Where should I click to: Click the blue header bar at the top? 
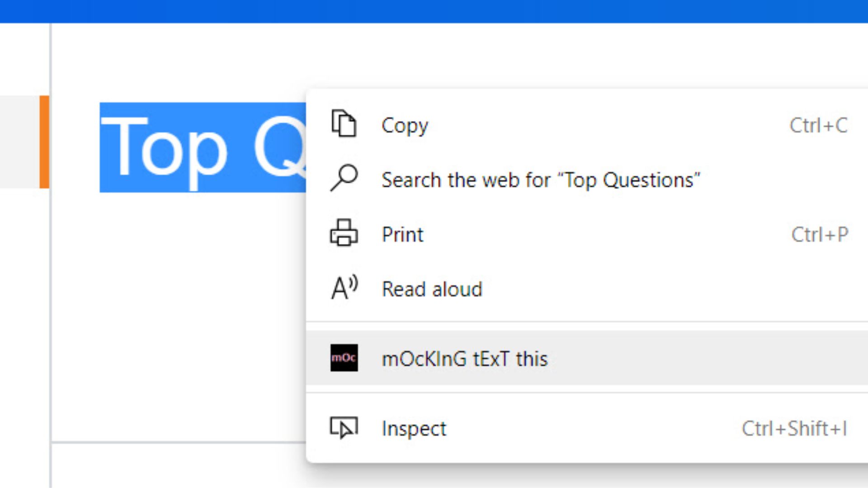pyautogui.click(x=434, y=10)
